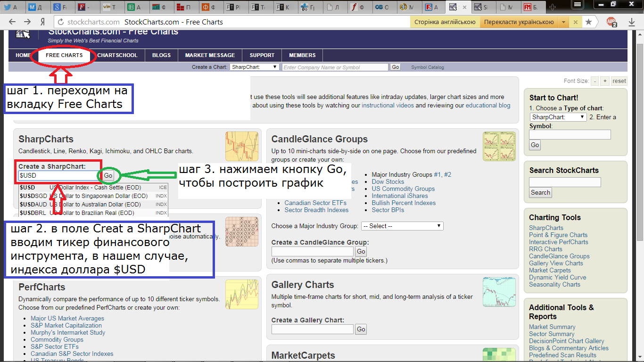Open the Gallery Charts thumbnail image

point(499,292)
